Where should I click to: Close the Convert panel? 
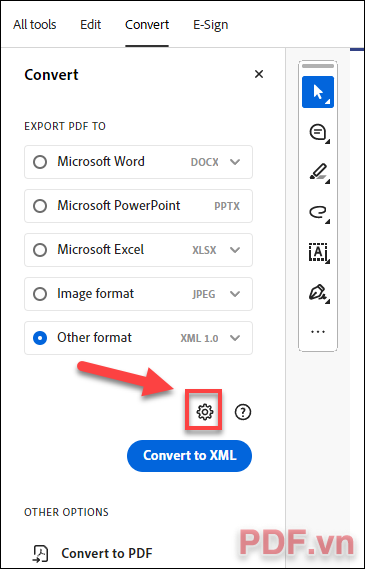(x=259, y=74)
